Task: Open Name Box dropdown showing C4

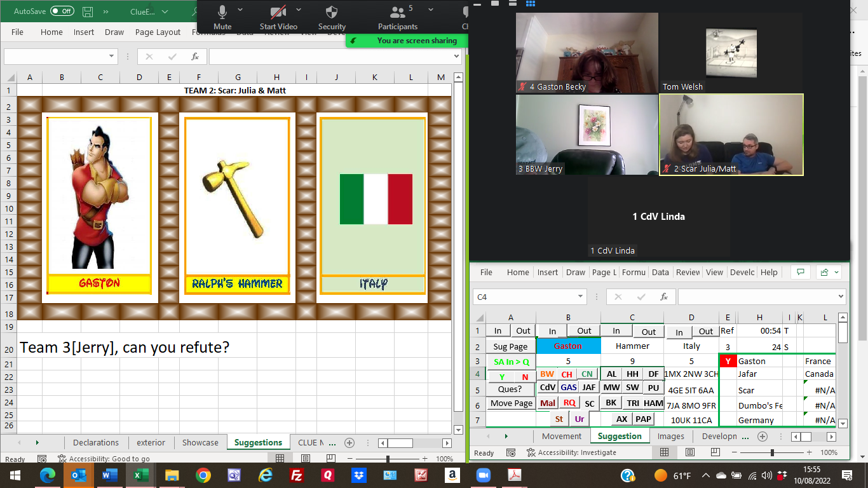Action: [581, 296]
